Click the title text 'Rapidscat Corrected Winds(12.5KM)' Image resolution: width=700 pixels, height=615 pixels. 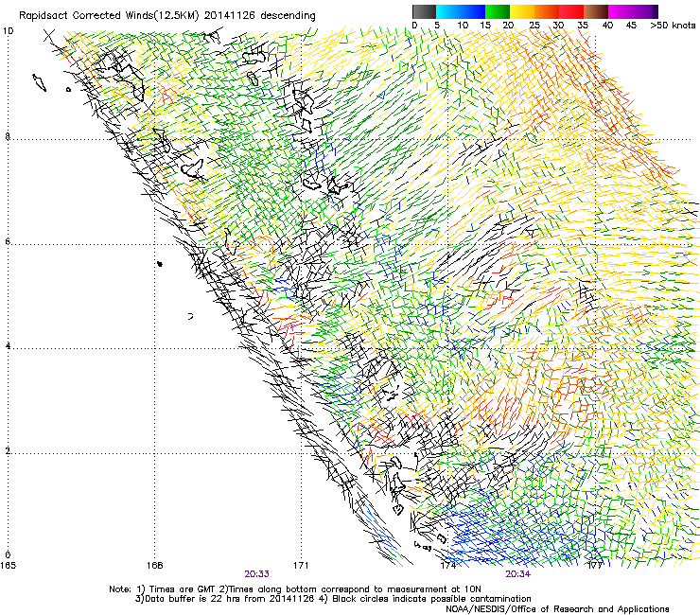[x=109, y=16]
